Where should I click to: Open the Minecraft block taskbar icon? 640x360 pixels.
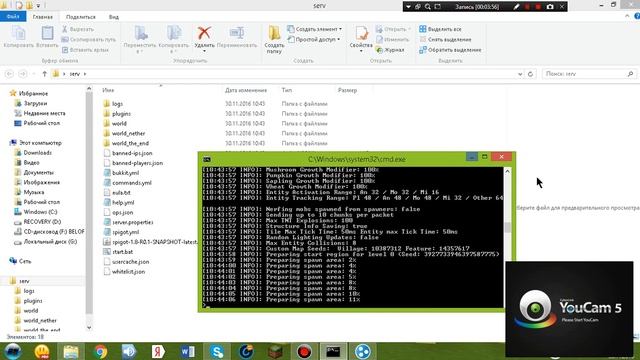(276, 351)
